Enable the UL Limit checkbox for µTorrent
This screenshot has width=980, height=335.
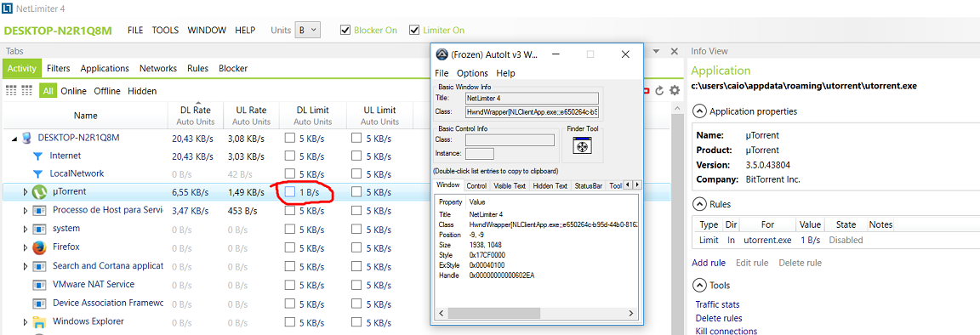tap(356, 192)
